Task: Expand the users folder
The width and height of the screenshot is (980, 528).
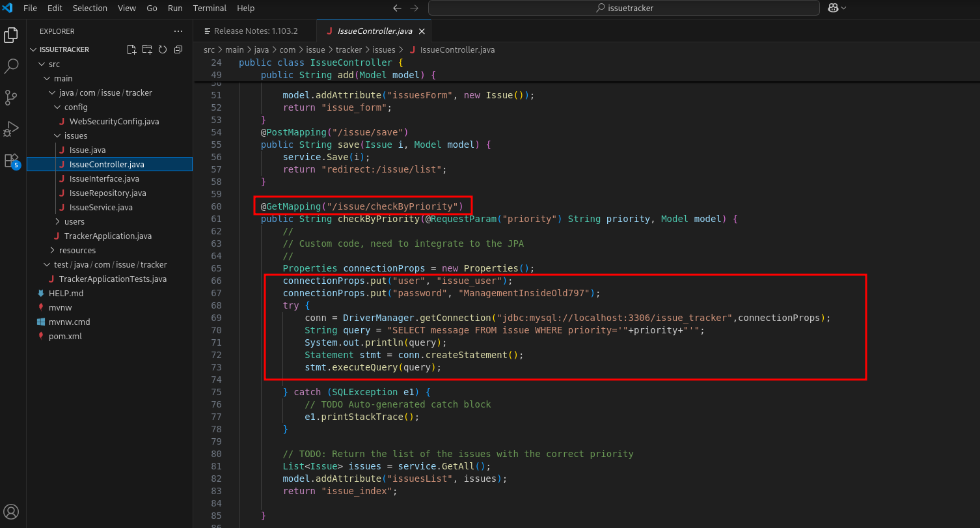Action: pos(74,221)
